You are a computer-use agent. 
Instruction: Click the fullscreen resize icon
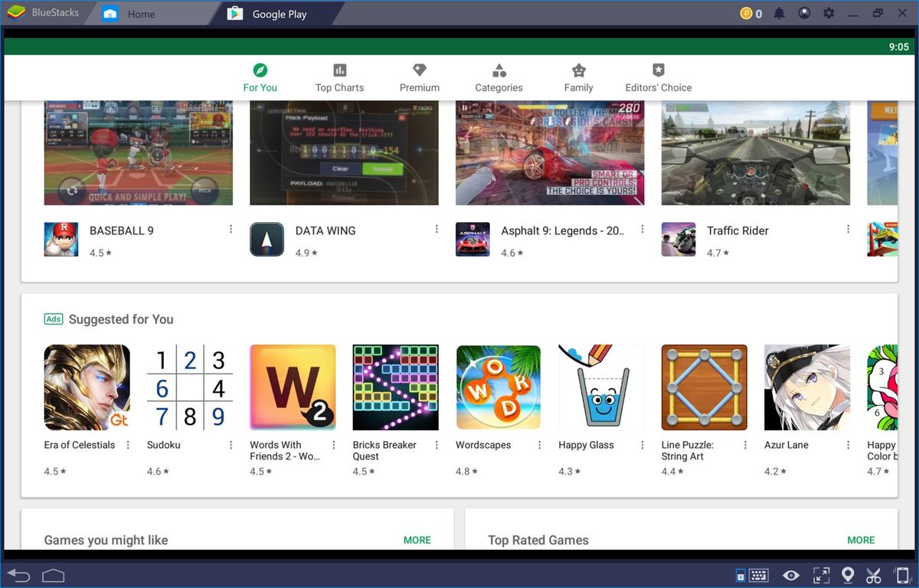pos(821,575)
